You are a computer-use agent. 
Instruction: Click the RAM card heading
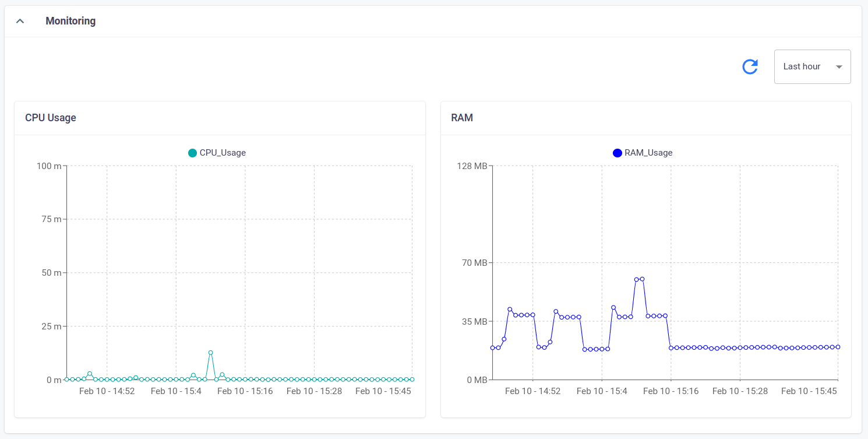click(462, 118)
